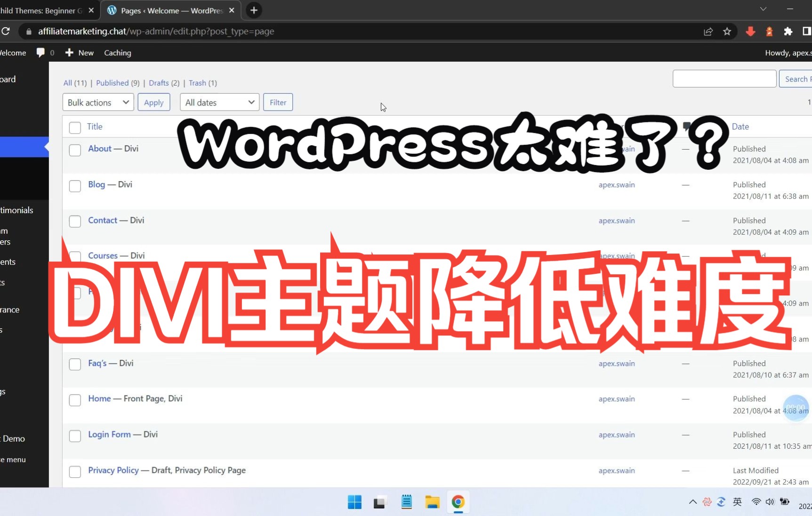The image size is (812, 516).
Task: Open the side panel icon next to Extensions
Action: click(x=807, y=31)
